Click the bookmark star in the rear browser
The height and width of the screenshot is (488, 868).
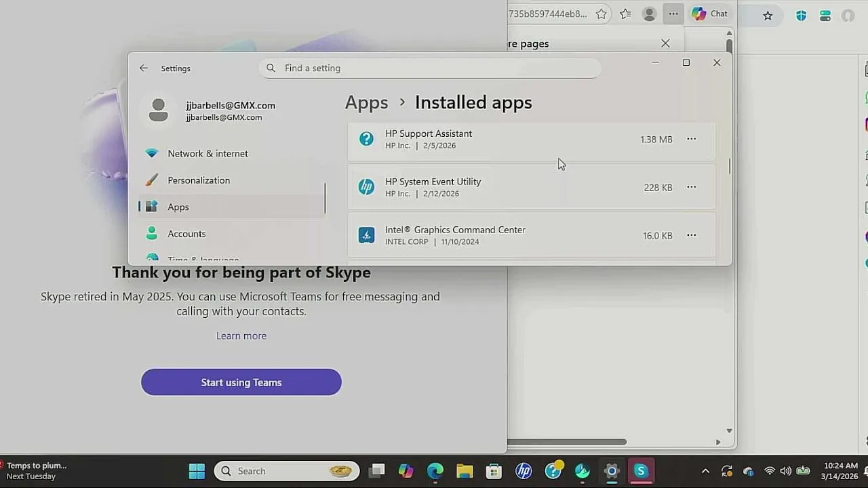coord(768,16)
